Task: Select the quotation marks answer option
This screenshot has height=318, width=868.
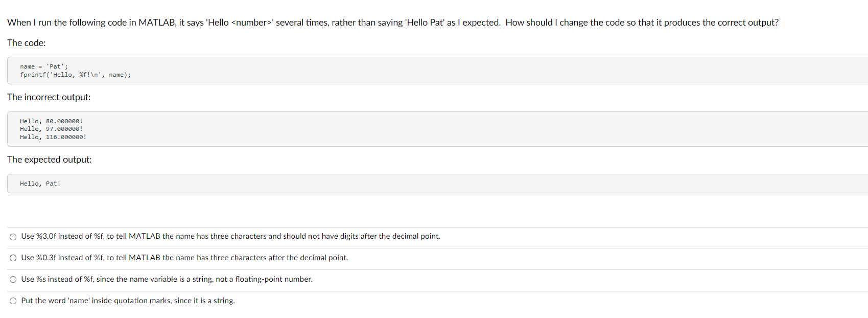Action: click(x=13, y=301)
